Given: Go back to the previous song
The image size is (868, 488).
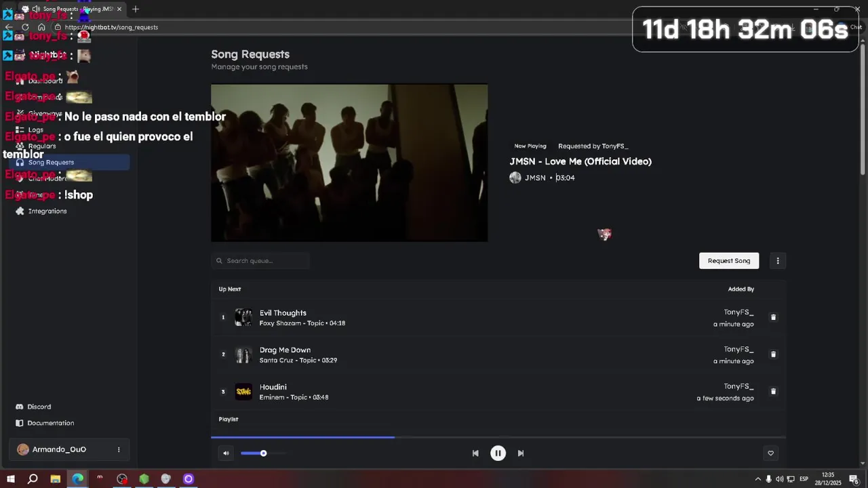Looking at the screenshot, I should click(475, 453).
